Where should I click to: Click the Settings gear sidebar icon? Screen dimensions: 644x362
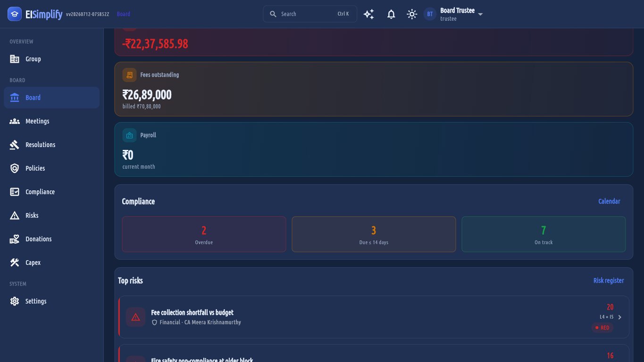pyautogui.click(x=15, y=301)
